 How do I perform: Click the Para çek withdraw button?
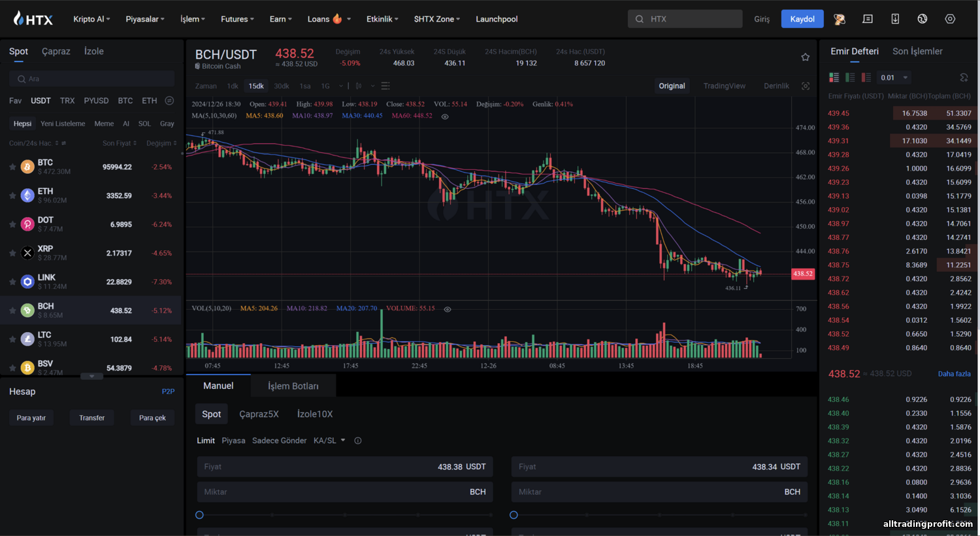click(x=152, y=418)
